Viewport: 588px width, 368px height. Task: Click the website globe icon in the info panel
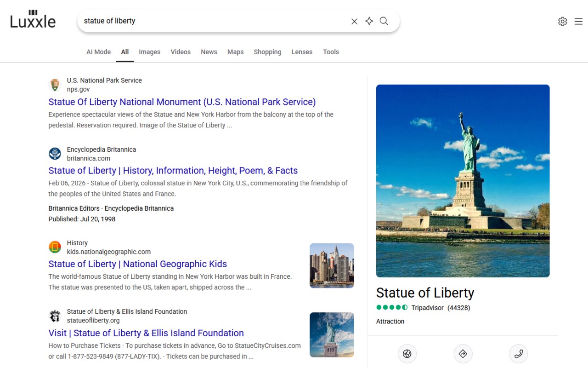click(407, 354)
